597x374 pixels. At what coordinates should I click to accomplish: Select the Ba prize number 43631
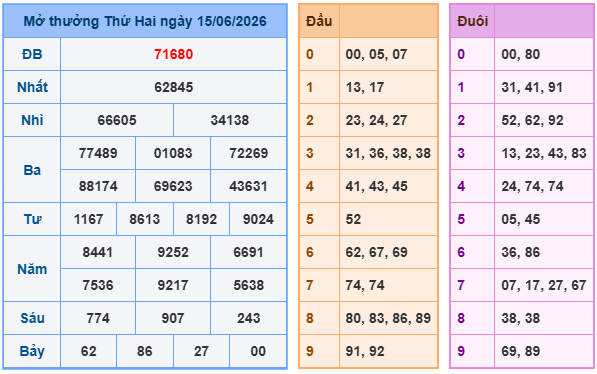[x=249, y=186]
